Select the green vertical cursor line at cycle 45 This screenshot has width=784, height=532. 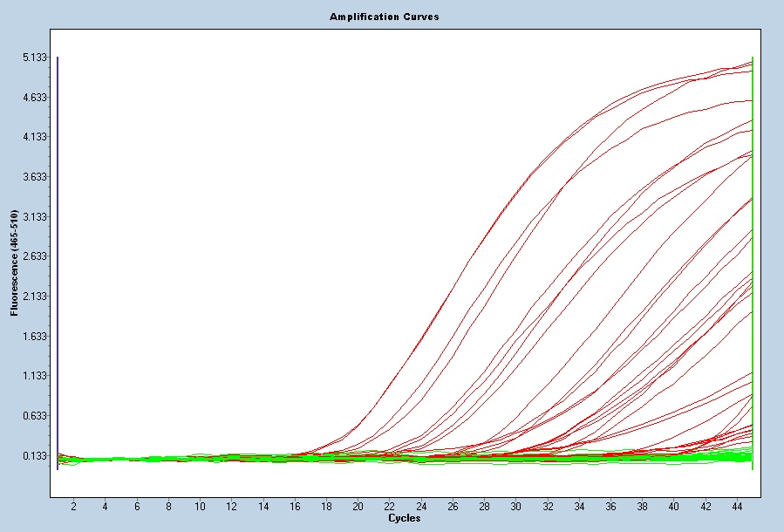752,262
